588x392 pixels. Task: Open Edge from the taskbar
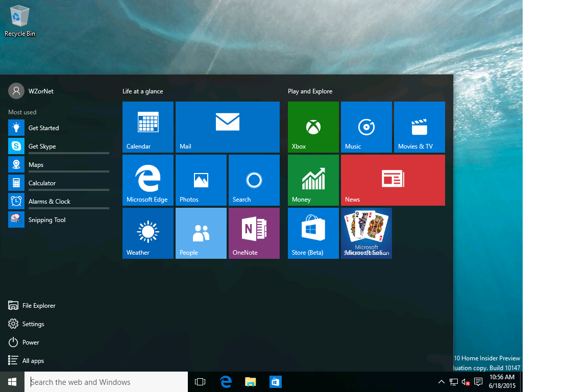tap(226, 382)
